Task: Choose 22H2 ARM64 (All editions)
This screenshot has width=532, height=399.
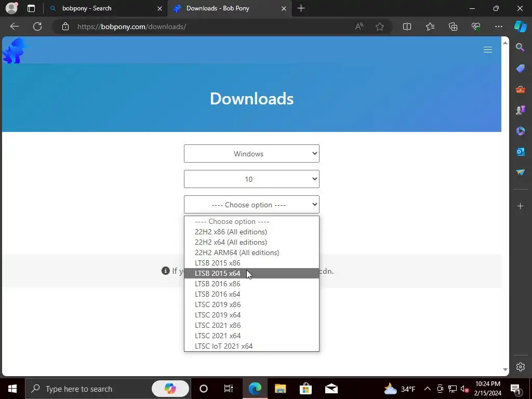Action: pyautogui.click(x=251, y=253)
